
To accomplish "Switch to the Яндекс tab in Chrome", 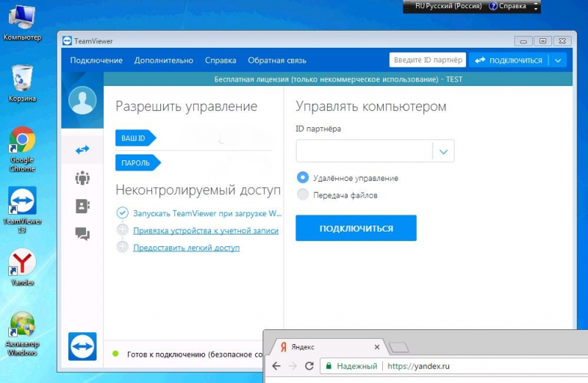I will click(x=329, y=347).
